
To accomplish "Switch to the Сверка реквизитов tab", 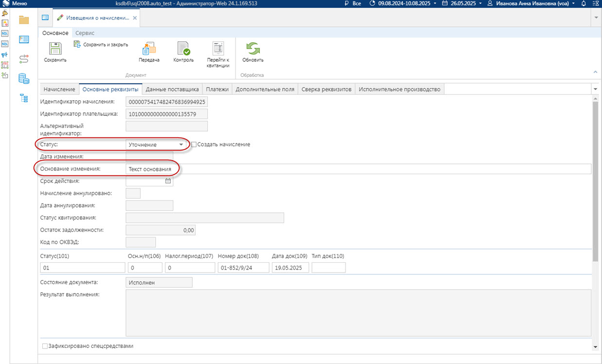I will click(x=327, y=90).
